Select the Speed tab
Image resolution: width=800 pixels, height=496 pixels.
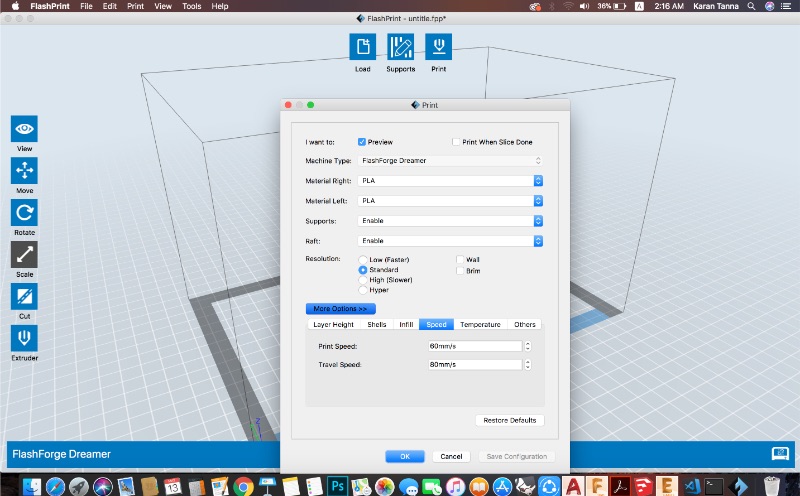(436, 325)
